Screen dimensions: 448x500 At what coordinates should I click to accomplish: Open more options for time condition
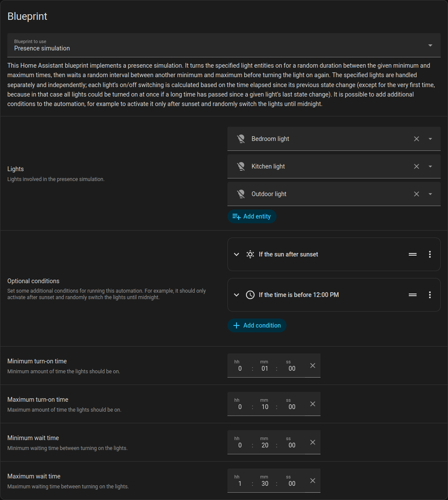coord(430,295)
